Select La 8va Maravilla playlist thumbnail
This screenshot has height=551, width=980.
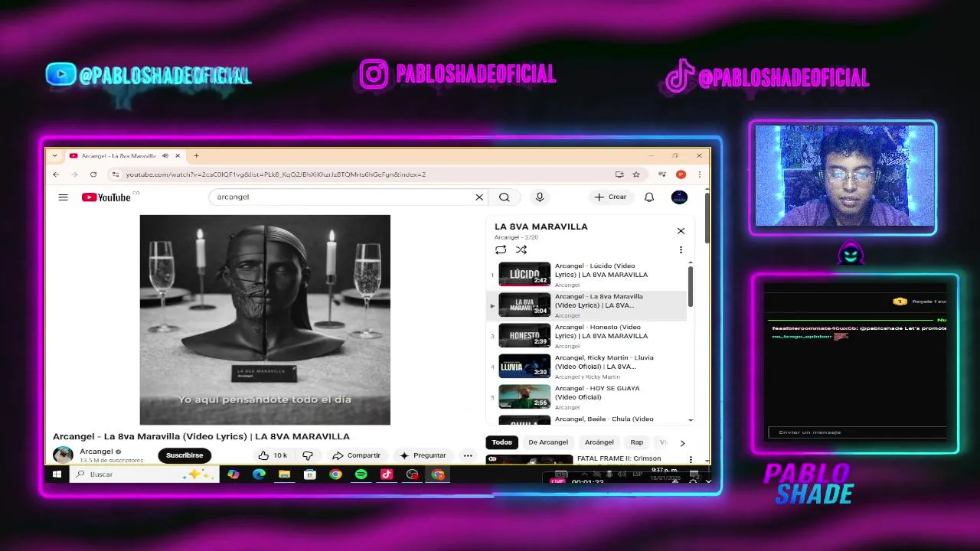(524, 305)
